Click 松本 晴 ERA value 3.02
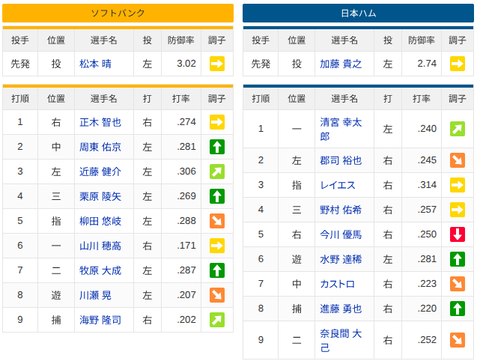This screenshot has height=364, width=480. (x=186, y=63)
